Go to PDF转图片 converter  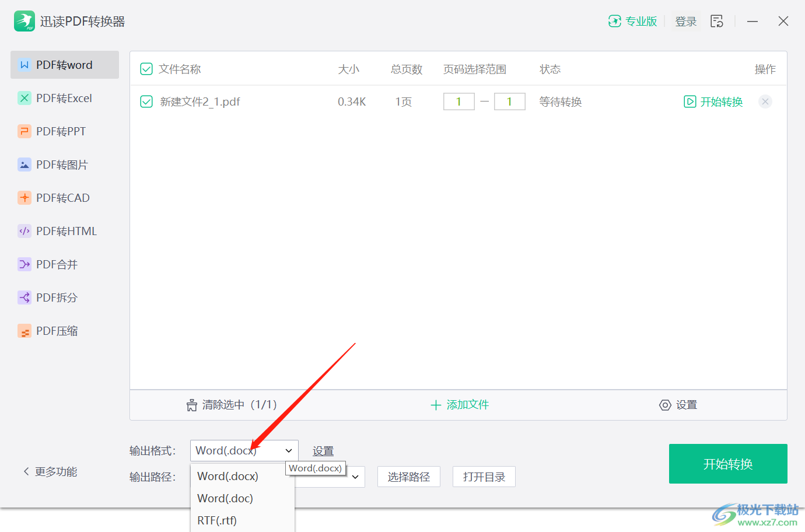[x=65, y=164]
